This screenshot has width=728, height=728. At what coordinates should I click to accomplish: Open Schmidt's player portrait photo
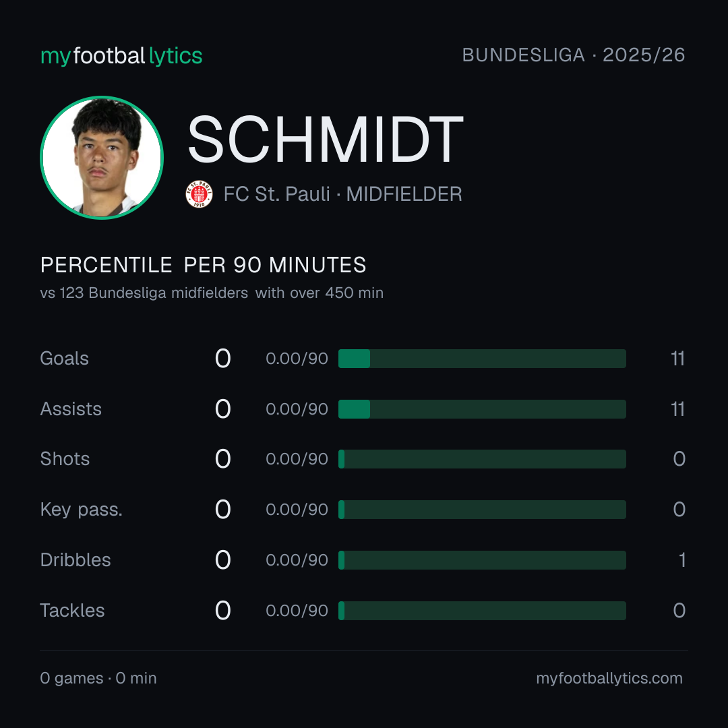pyautogui.click(x=102, y=157)
